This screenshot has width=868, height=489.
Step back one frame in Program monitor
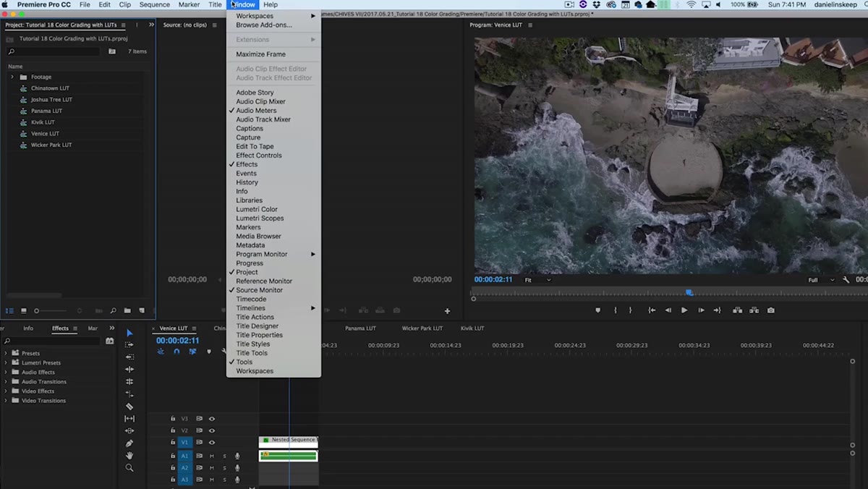click(x=668, y=310)
